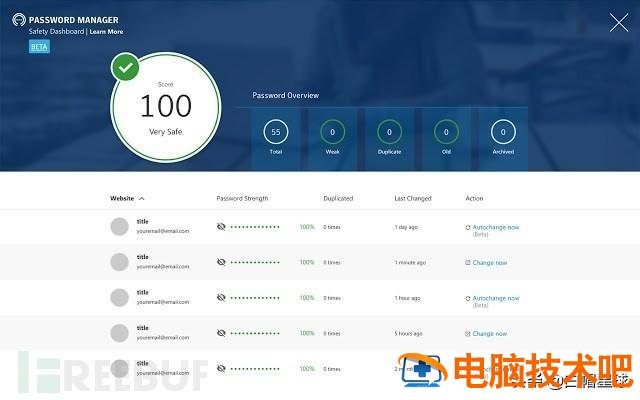Click the "1 day ago" last changed text
This screenshot has width=640, height=400.
click(x=406, y=227)
